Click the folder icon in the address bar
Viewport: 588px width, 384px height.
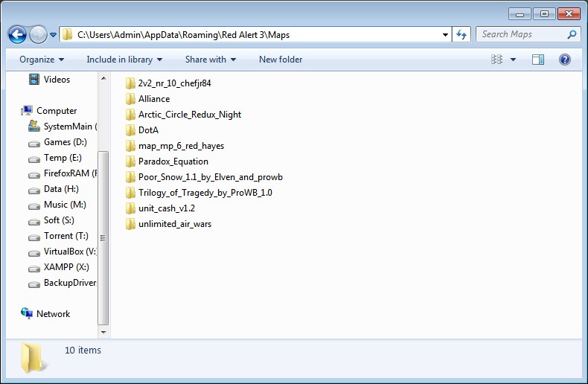pos(67,34)
